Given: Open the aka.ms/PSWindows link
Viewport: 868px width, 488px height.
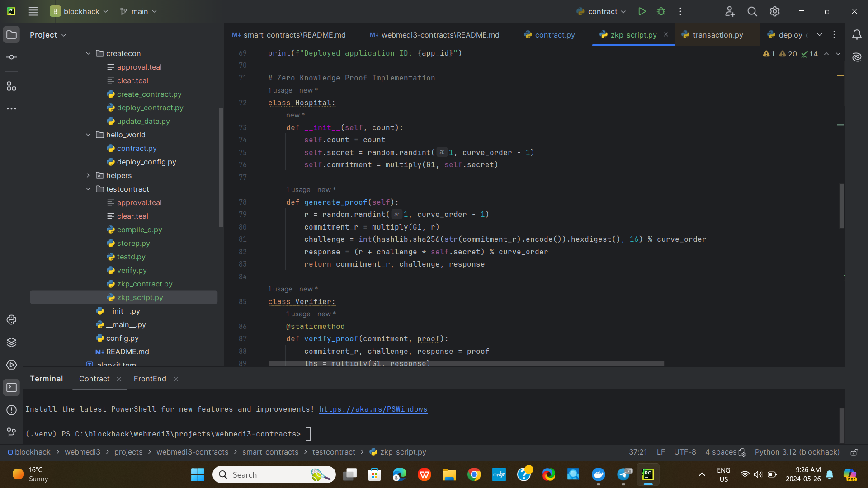Looking at the screenshot, I should tap(373, 409).
